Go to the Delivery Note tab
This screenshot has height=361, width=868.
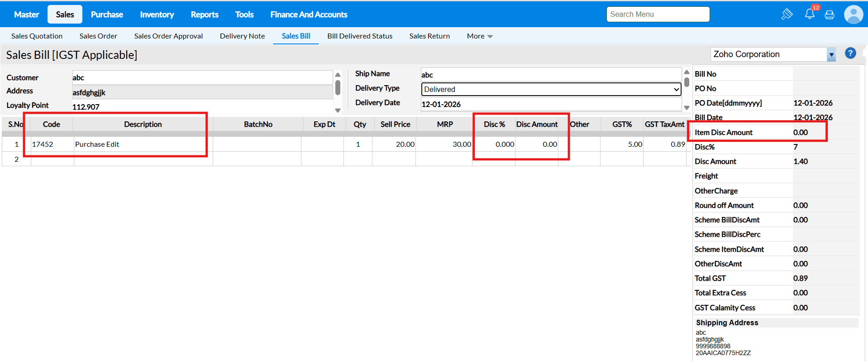(x=242, y=36)
